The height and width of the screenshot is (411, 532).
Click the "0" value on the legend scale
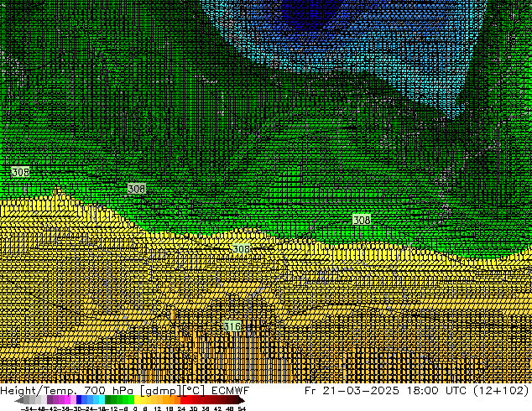pyautogui.click(x=135, y=408)
